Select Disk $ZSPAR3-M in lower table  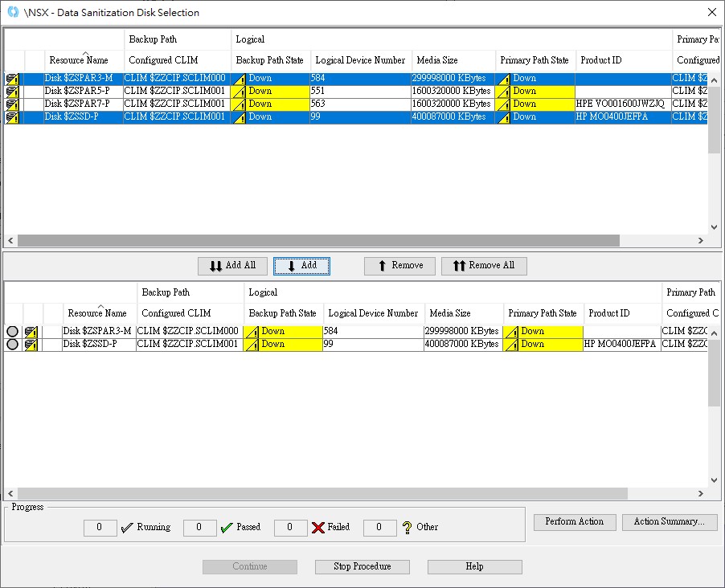click(356, 332)
